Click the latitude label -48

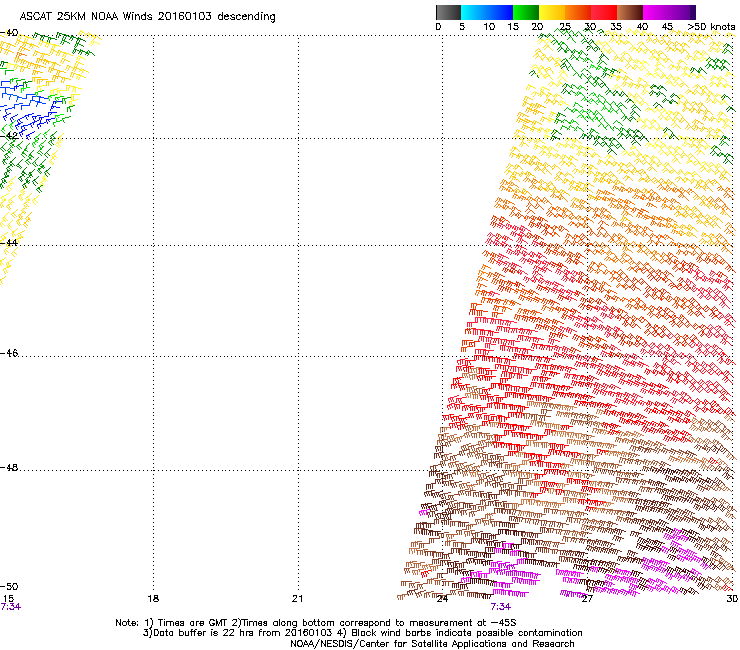[9, 467]
